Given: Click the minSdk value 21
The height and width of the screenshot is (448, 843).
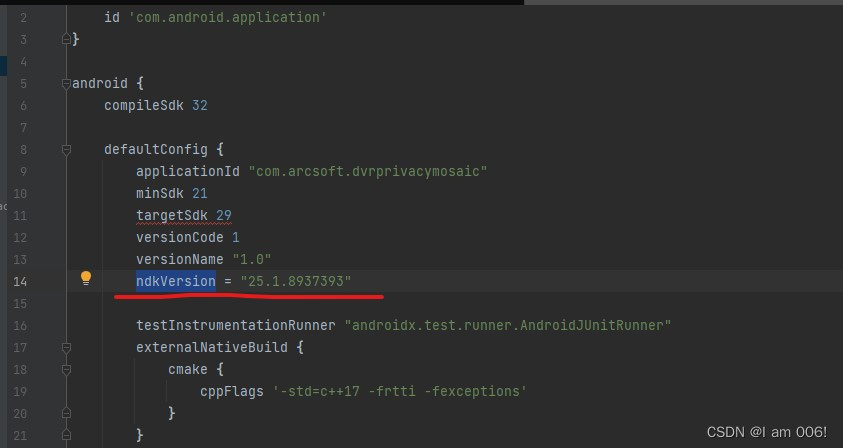Looking at the screenshot, I should click(199, 194).
